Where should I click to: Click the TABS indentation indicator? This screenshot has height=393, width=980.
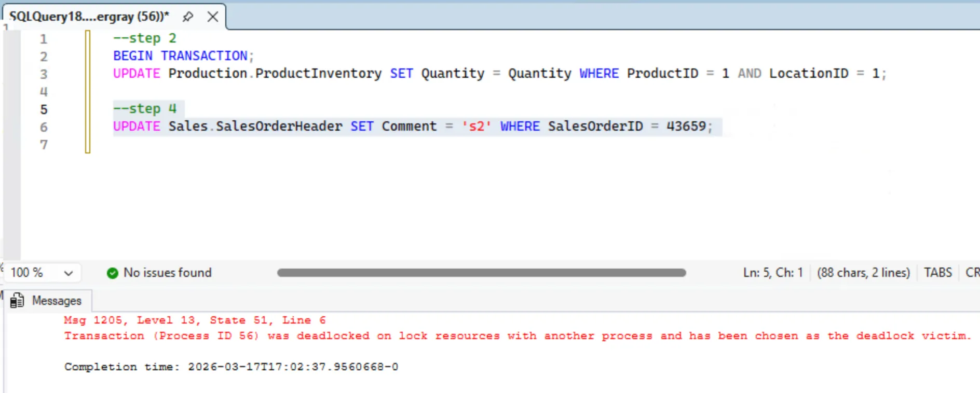click(937, 273)
